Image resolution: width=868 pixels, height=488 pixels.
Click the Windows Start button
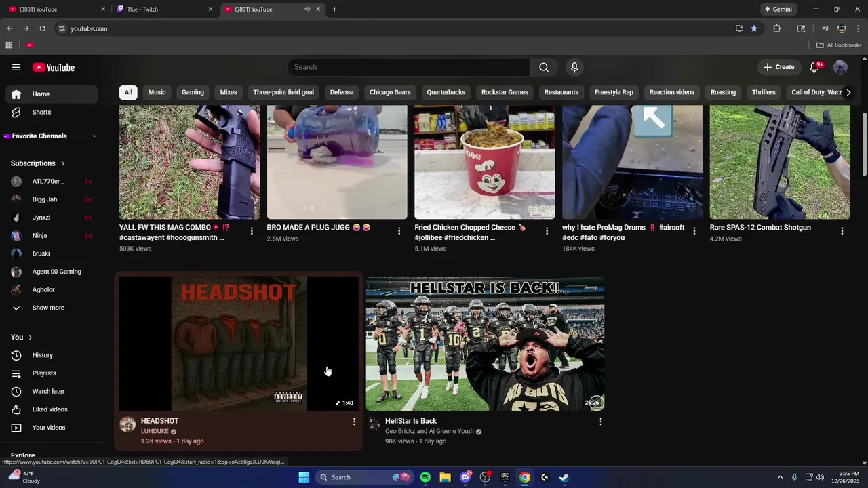304,477
